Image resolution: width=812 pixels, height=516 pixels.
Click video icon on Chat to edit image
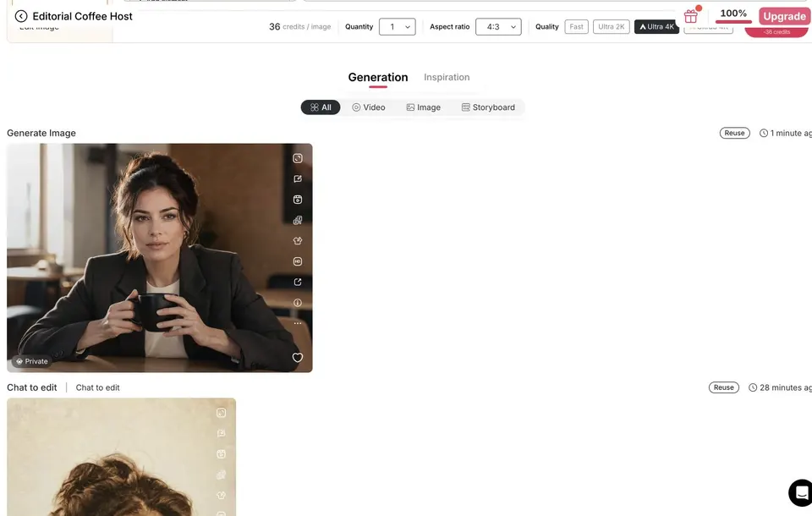click(221, 454)
